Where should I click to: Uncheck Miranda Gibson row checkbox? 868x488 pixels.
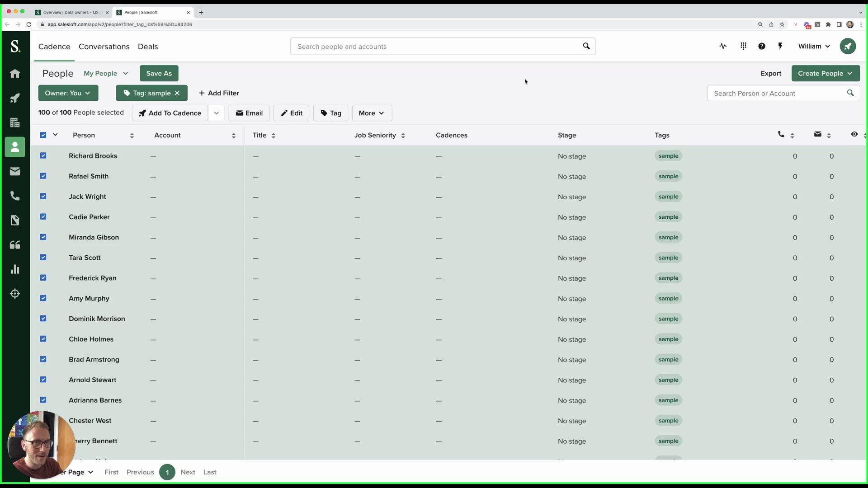[x=43, y=237]
